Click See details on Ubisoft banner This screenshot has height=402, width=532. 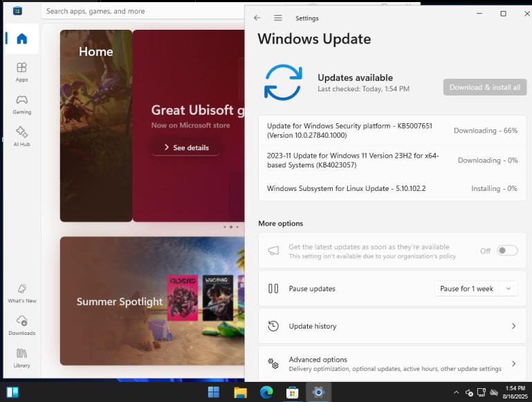tap(185, 147)
